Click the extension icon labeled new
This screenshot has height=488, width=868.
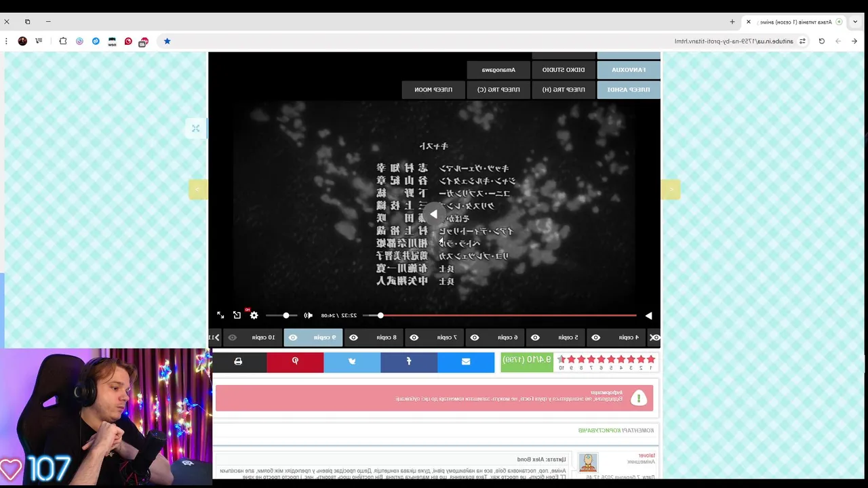coord(112,41)
